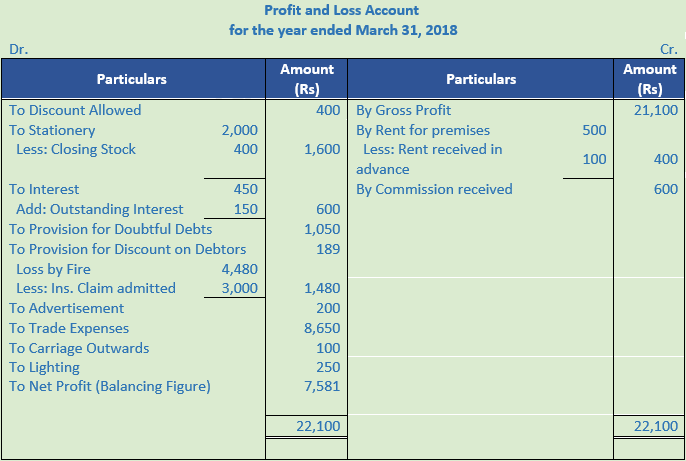Viewport: 686px width, 461px height.
Task: Select the Add: Outstanding Interest line
Action: tap(100, 209)
